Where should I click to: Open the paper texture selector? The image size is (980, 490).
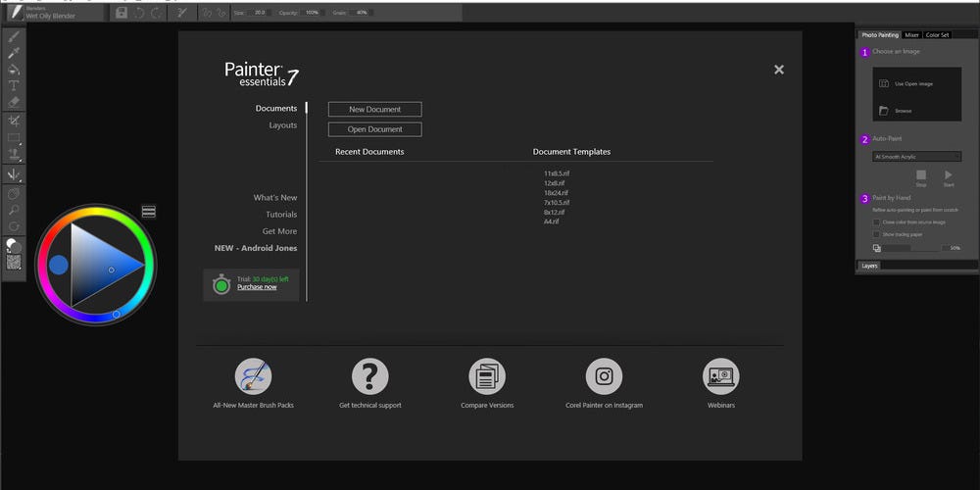pos(14,262)
